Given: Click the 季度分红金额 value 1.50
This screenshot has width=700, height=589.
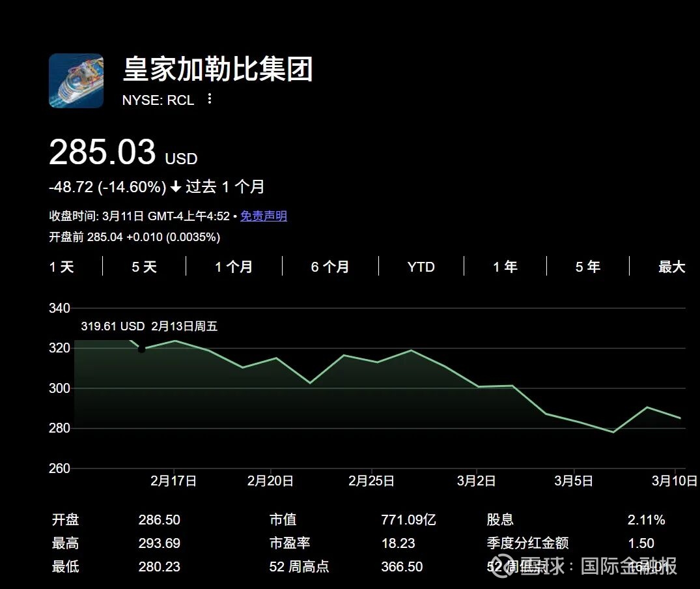Looking at the screenshot, I should (x=641, y=543).
